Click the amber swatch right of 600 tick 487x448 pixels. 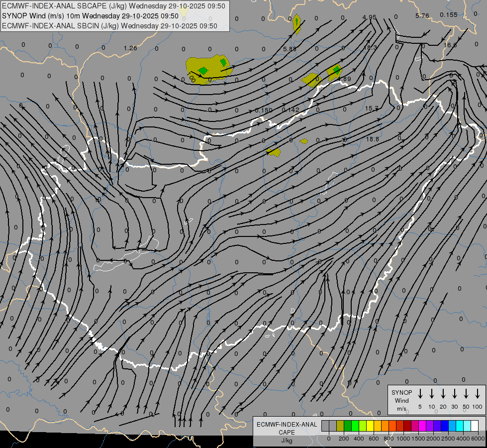(x=378, y=426)
